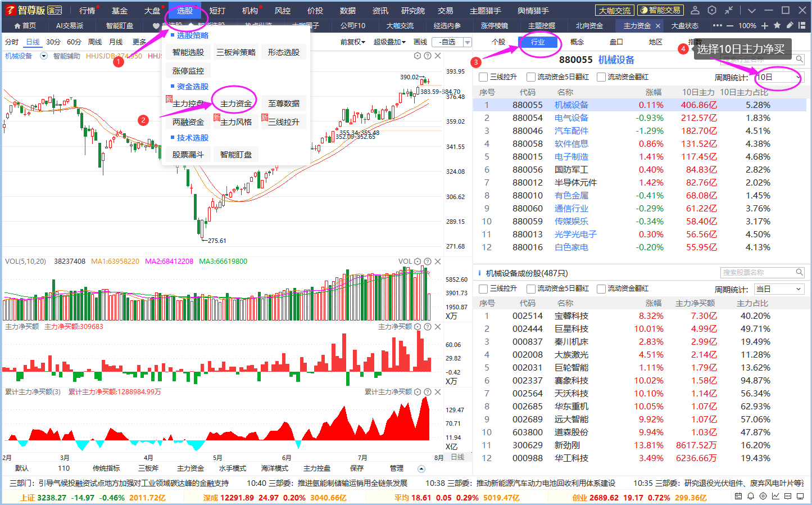Close the VOL indicator panel
The height and width of the screenshot is (505, 812).
coord(438,261)
